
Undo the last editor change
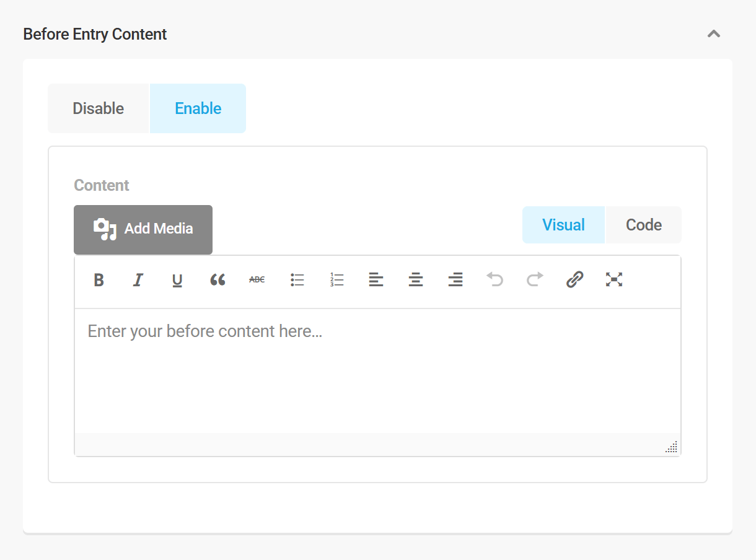[495, 279]
